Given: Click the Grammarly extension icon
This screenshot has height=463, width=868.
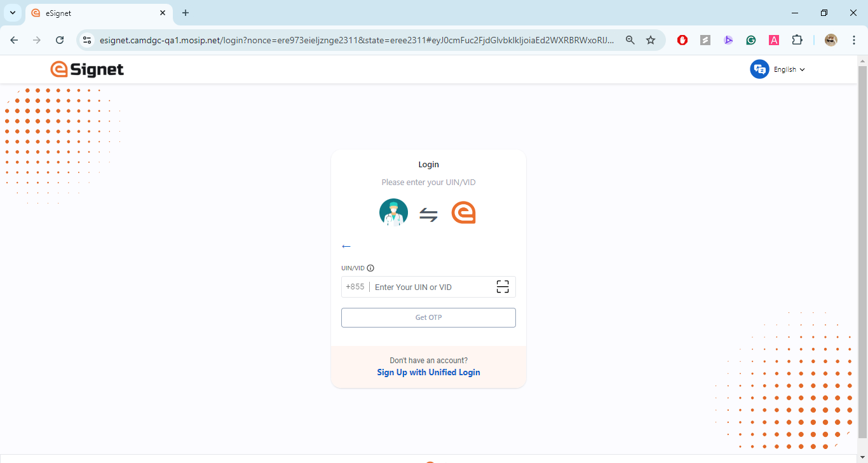Looking at the screenshot, I should [751, 40].
